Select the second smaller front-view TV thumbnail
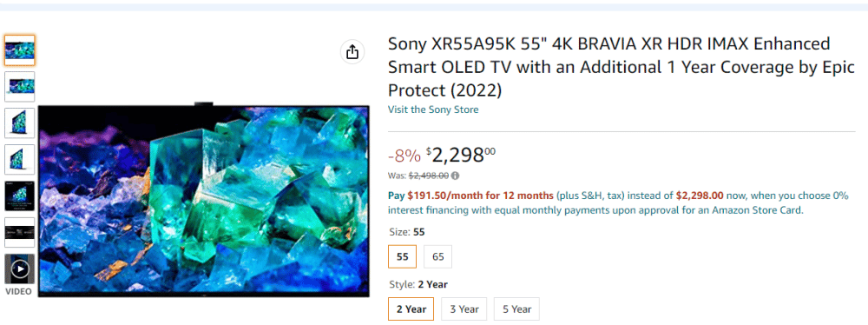The image size is (868, 325). (20, 87)
